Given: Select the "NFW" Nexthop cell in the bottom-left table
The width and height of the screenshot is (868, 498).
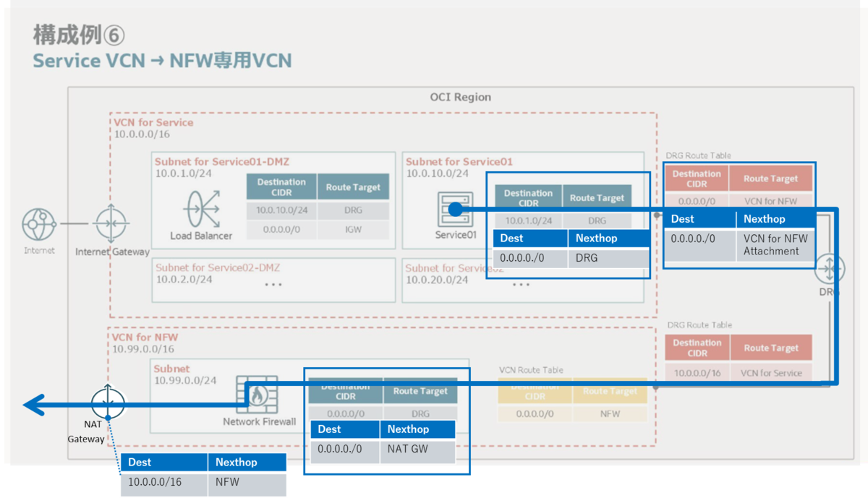Looking at the screenshot, I should click(247, 484).
